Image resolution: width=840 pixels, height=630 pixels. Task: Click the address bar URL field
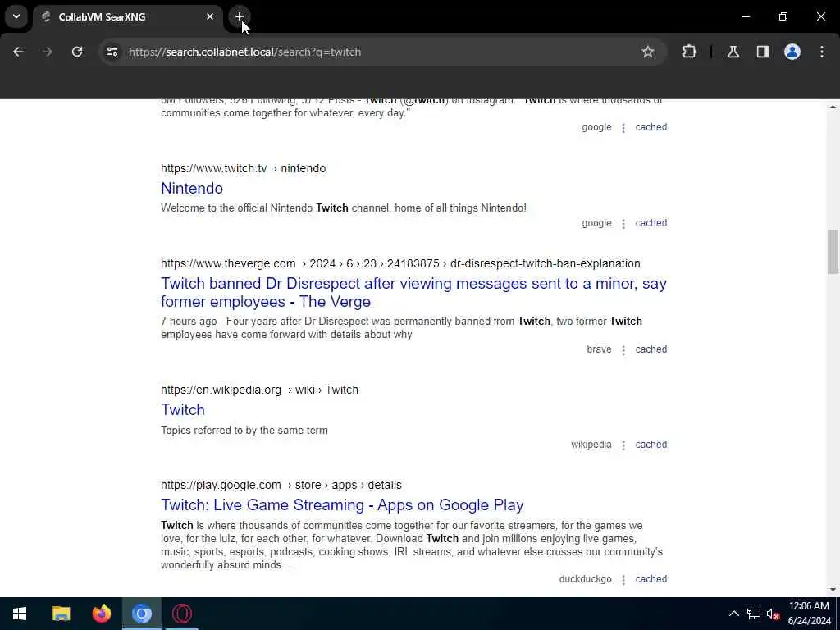pyautogui.click(x=375, y=52)
